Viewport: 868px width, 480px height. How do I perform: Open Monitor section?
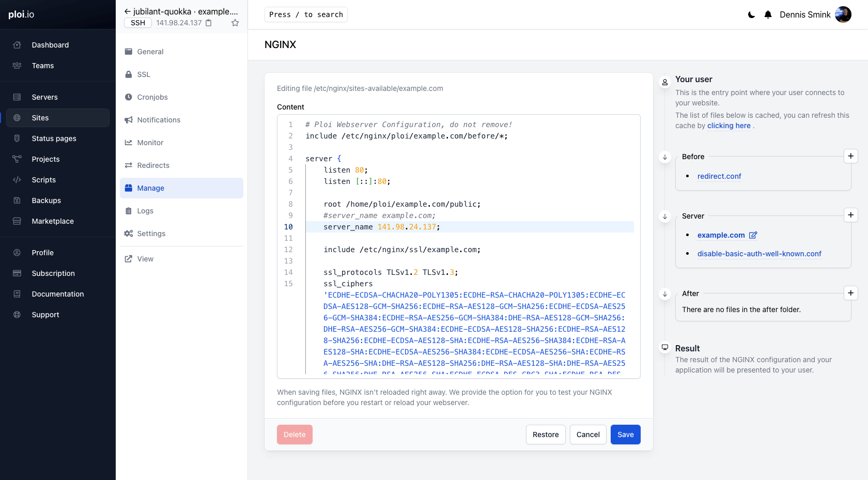181,143
